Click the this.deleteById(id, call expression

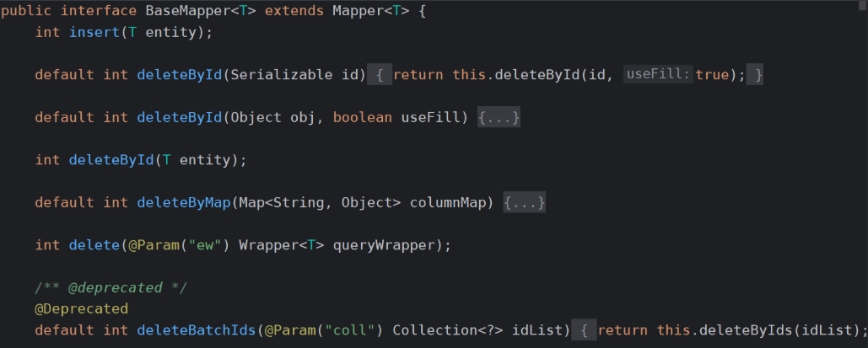tap(533, 75)
